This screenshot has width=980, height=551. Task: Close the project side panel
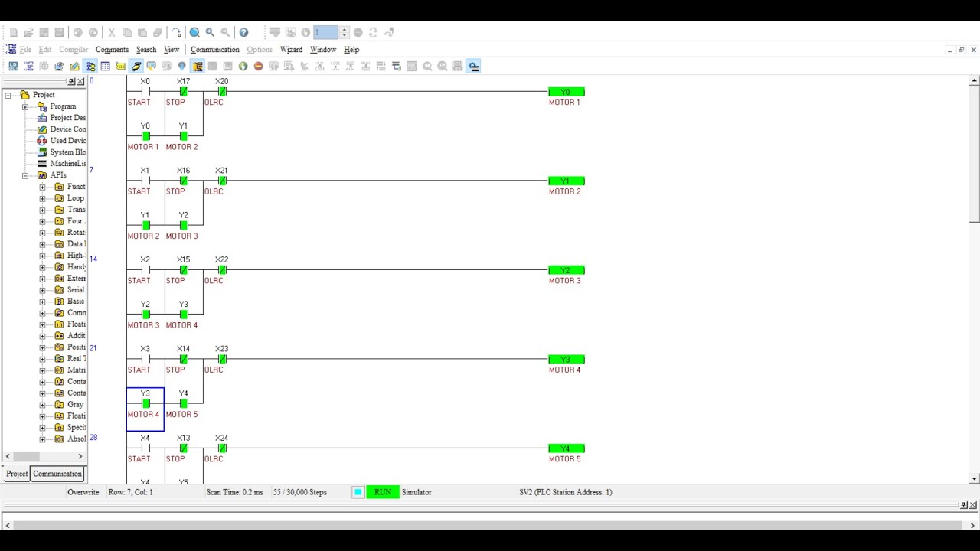pos(80,81)
